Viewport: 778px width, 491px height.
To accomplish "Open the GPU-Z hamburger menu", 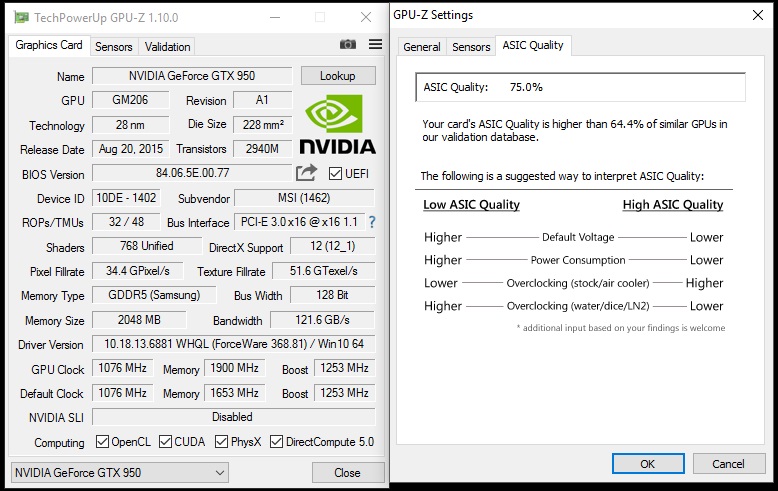I will [x=376, y=44].
